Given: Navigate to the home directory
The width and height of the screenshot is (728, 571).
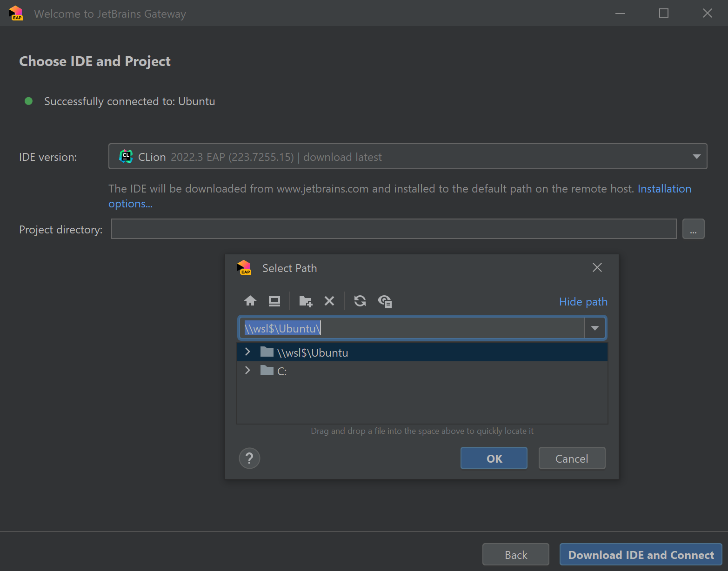Looking at the screenshot, I should 250,301.
